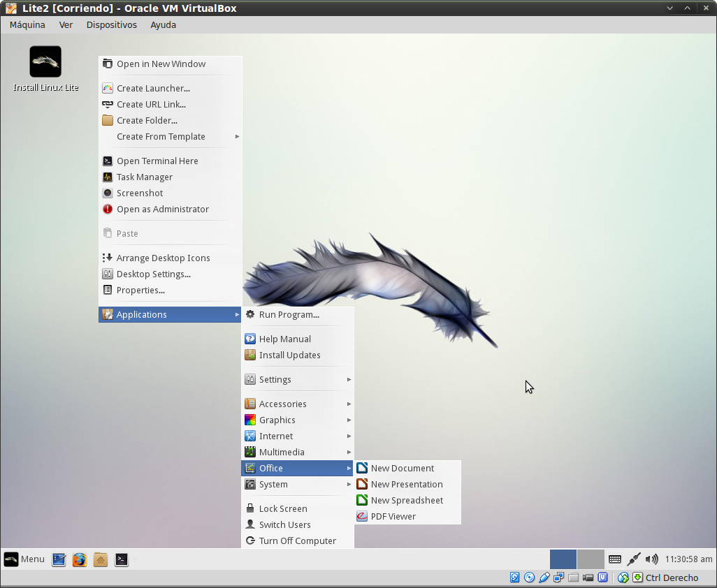Screen dimensions: 717x588
Task: Select Open Terminal Here
Action: (x=157, y=161)
